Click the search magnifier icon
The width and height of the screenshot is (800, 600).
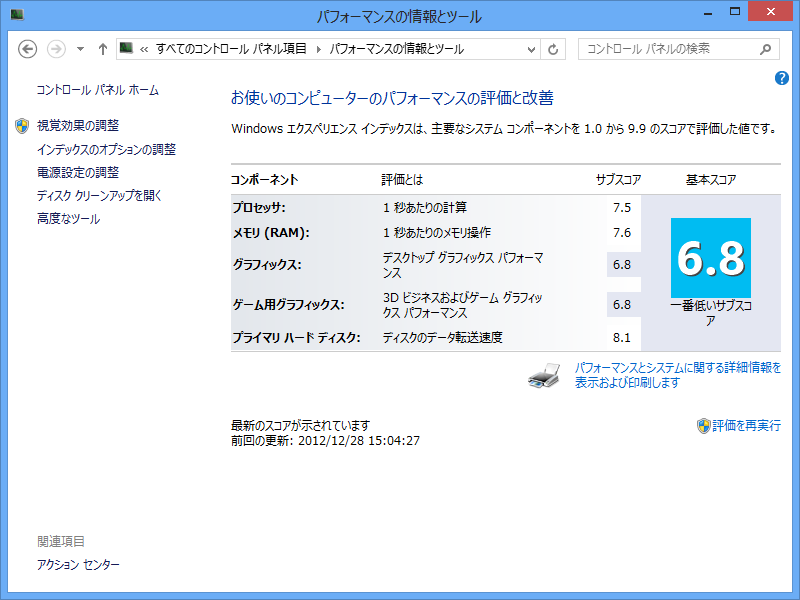764,48
